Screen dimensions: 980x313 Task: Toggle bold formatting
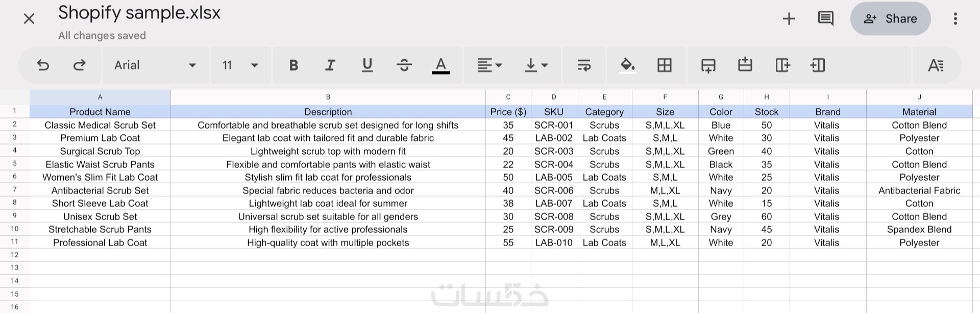tap(293, 65)
